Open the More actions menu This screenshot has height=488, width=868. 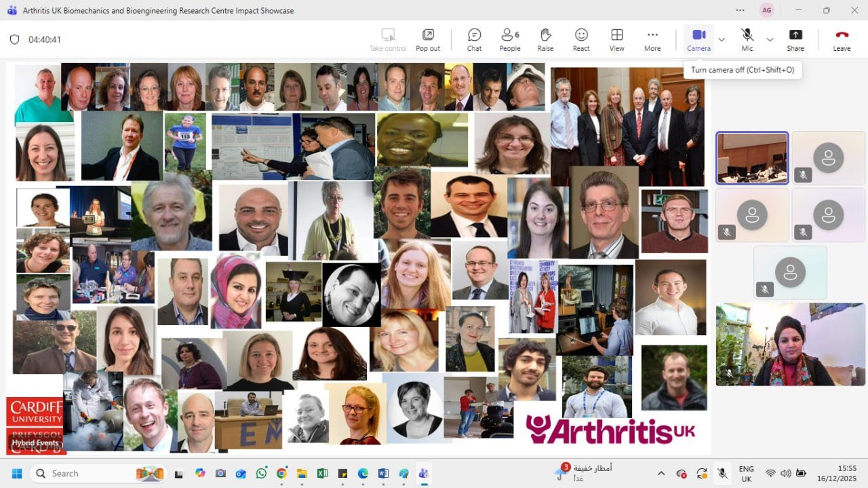coord(652,39)
